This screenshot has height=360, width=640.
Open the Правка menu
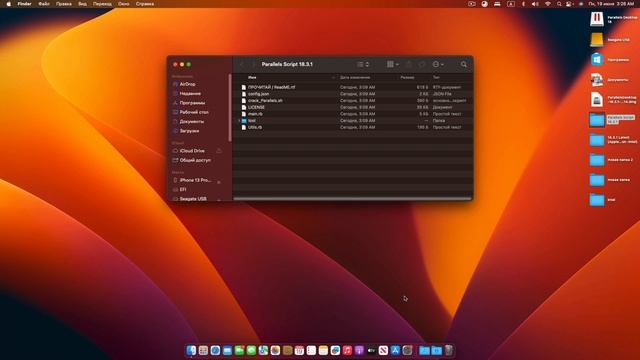[64, 4]
